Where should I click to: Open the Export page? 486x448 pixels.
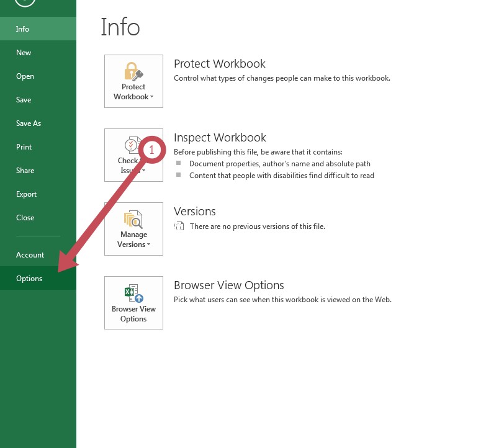coord(38,194)
